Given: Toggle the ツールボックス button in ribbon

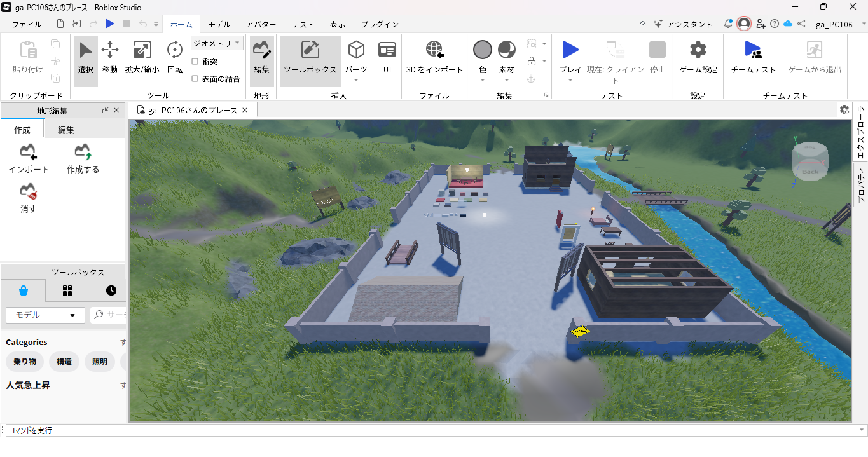Looking at the screenshot, I should (x=310, y=61).
